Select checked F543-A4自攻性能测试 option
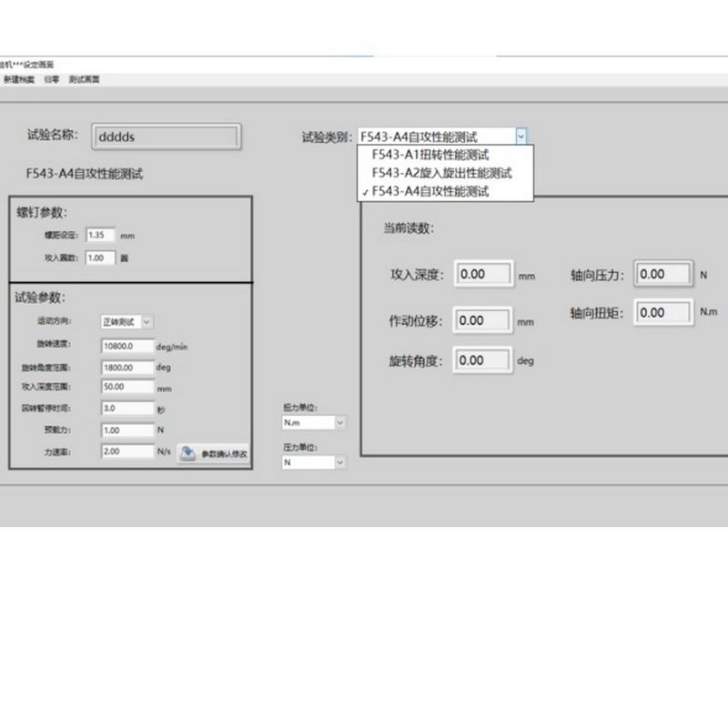 [x=430, y=191]
